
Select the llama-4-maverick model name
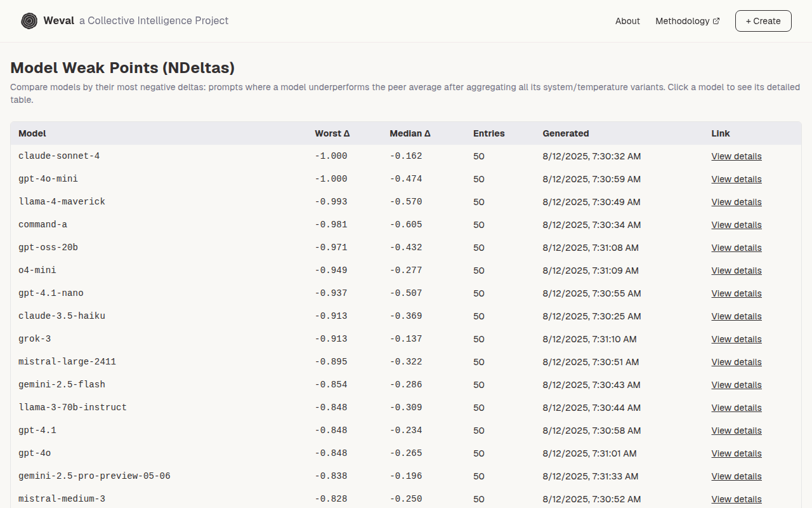tap(62, 202)
